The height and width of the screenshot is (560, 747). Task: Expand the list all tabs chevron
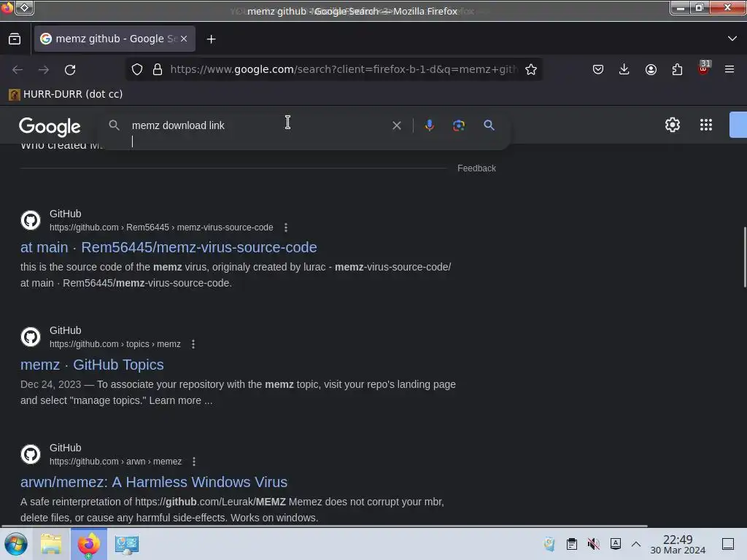click(732, 39)
